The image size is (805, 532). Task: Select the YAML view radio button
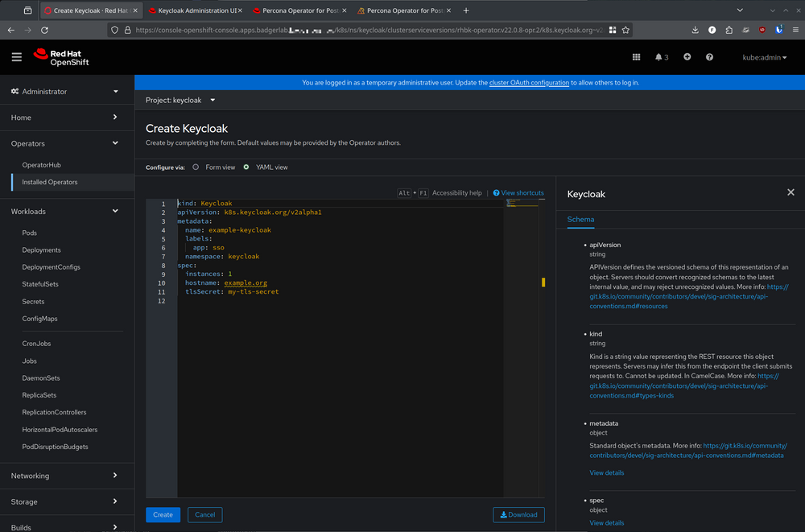point(246,167)
